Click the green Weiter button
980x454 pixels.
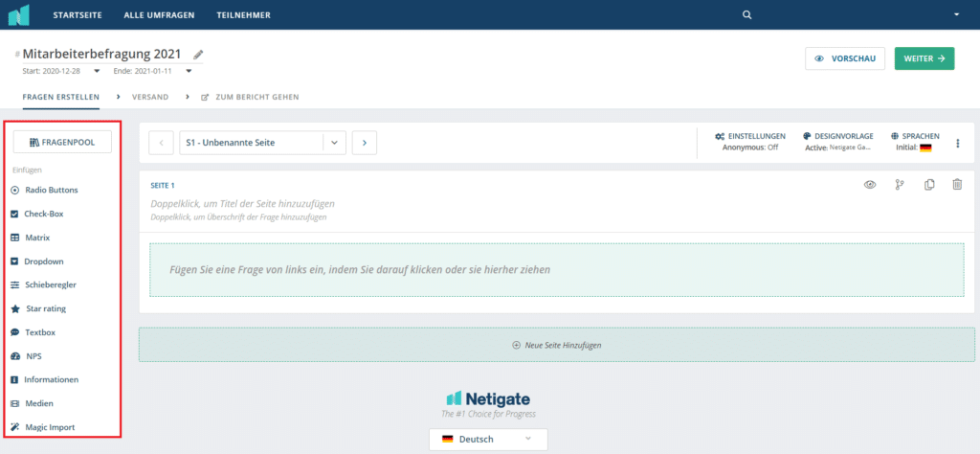click(x=924, y=58)
